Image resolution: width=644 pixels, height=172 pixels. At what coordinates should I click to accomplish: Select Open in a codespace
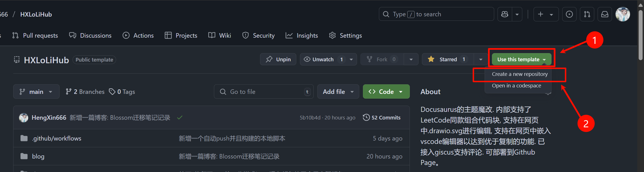pyautogui.click(x=516, y=86)
